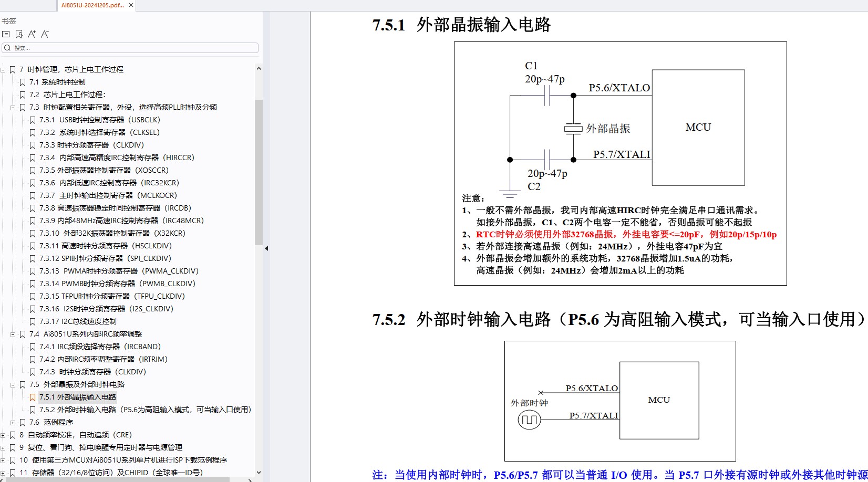The width and height of the screenshot is (868, 482).
Task: Click bookmark icon beside 7.2 芯片上电工作过程
Action: (x=23, y=95)
